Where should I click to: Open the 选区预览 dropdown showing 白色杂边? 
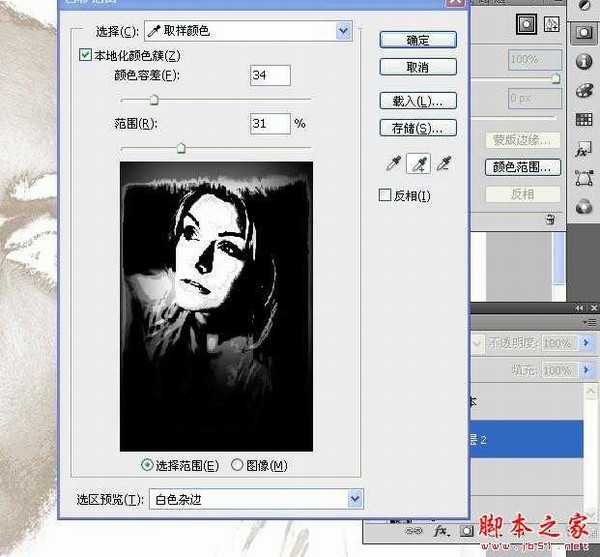click(254, 498)
